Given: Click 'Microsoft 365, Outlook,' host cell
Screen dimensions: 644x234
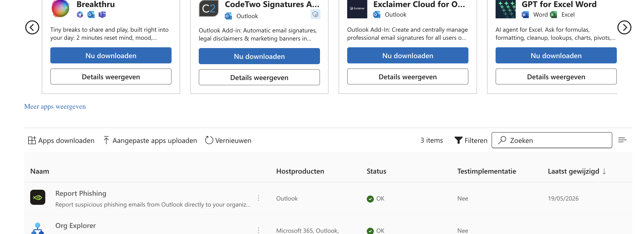Looking at the screenshot, I should point(307,230).
